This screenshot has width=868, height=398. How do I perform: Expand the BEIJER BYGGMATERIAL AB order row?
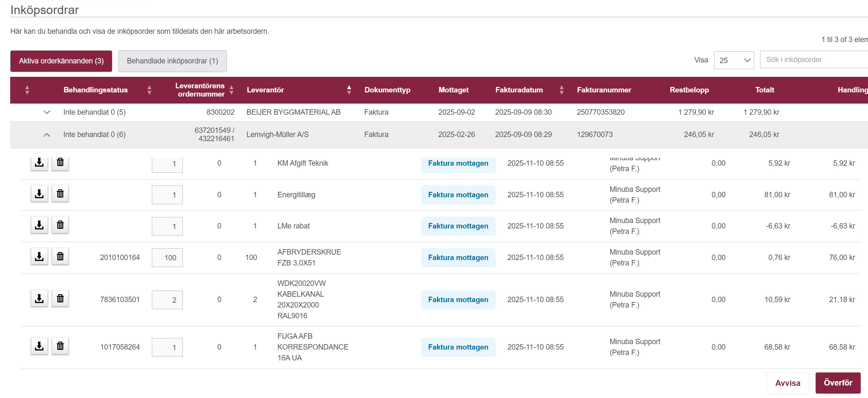[47, 112]
